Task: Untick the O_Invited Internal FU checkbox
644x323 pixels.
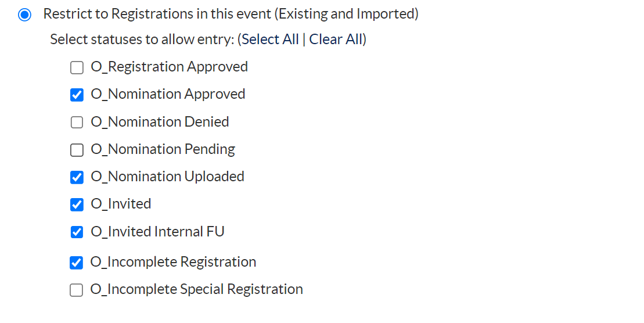Action: [77, 232]
